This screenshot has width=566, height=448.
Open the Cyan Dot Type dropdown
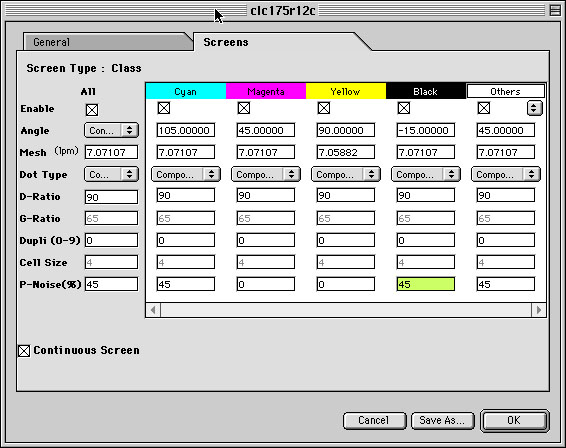click(186, 174)
